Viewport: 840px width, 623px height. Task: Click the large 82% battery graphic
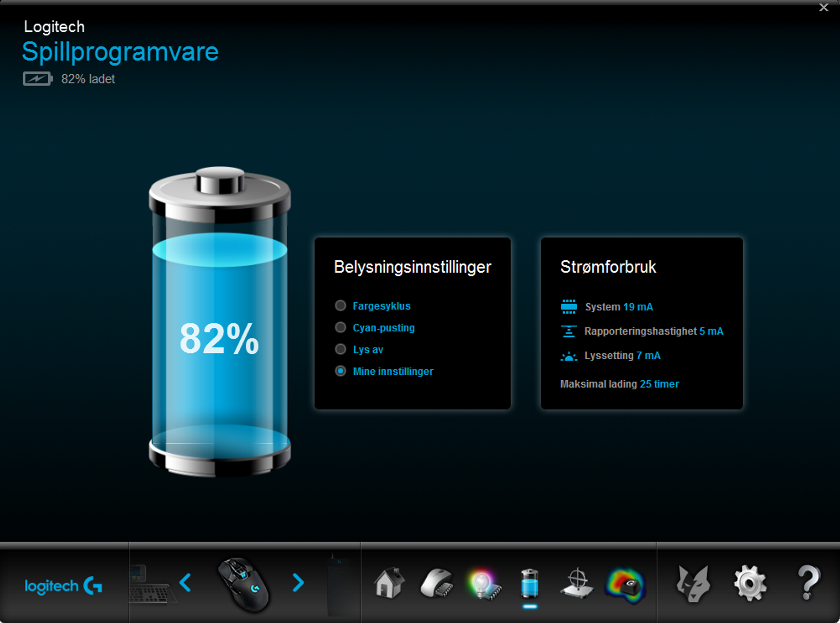[x=220, y=321]
